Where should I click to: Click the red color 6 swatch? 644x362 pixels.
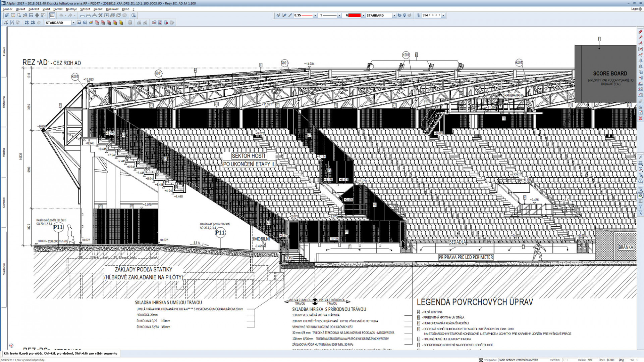point(354,15)
